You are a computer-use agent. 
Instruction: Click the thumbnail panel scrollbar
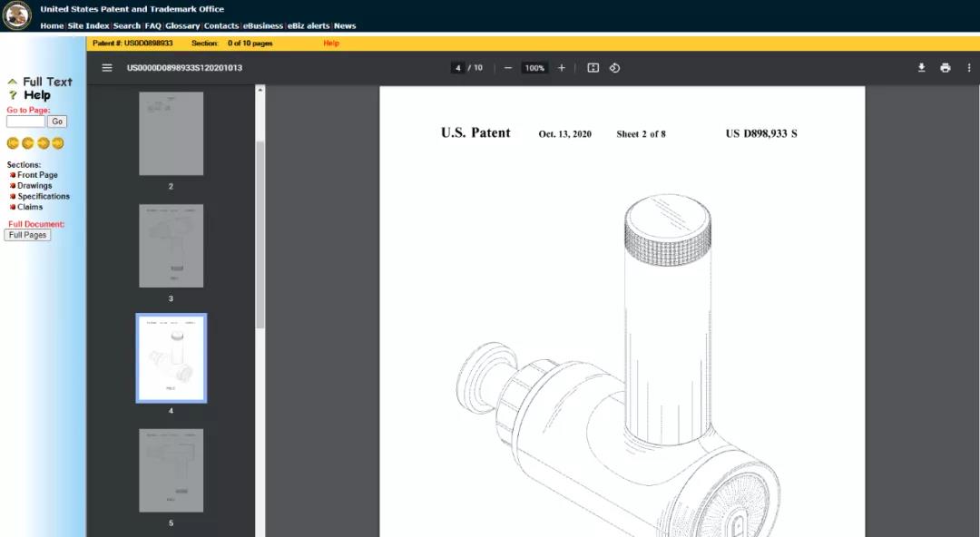coord(260,234)
